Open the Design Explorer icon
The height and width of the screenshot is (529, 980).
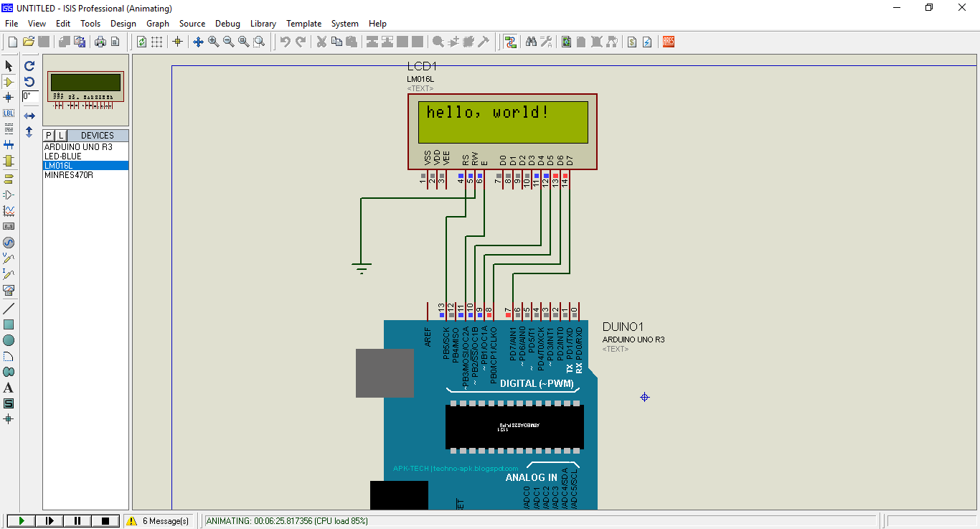tap(567, 42)
